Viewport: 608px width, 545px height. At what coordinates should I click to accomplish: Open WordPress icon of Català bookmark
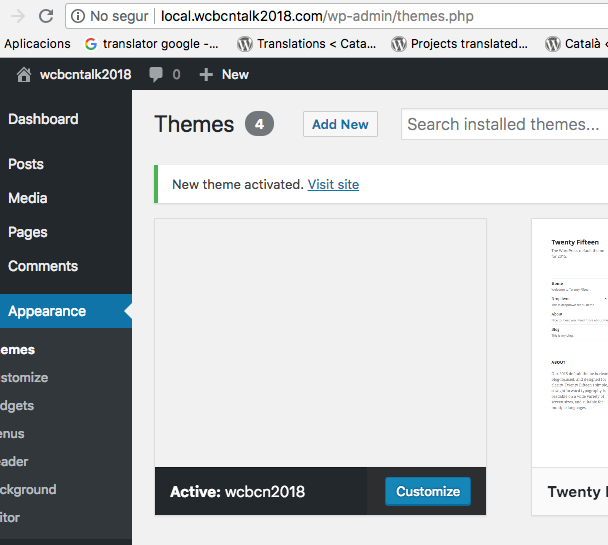[553, 44]
